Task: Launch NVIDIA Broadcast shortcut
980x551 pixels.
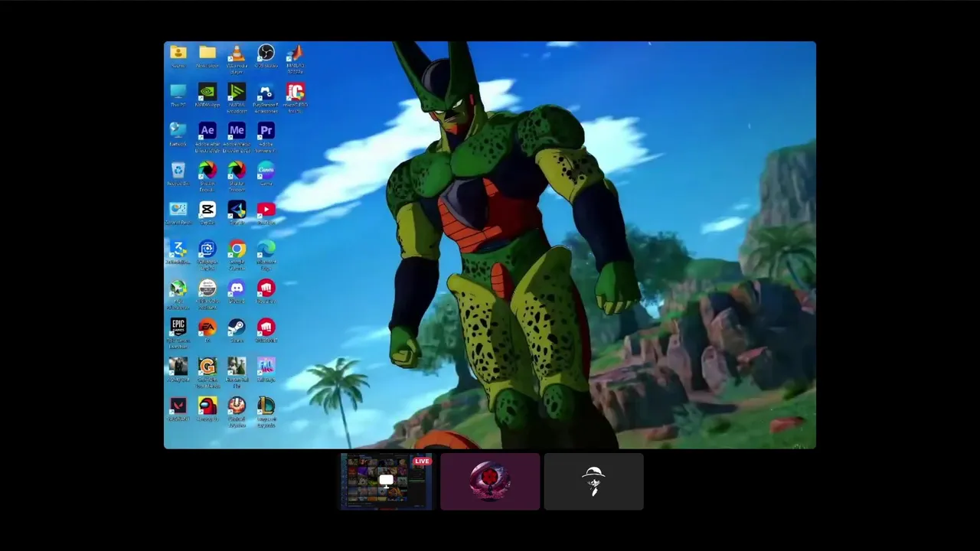Action: [x=237, y=97]
